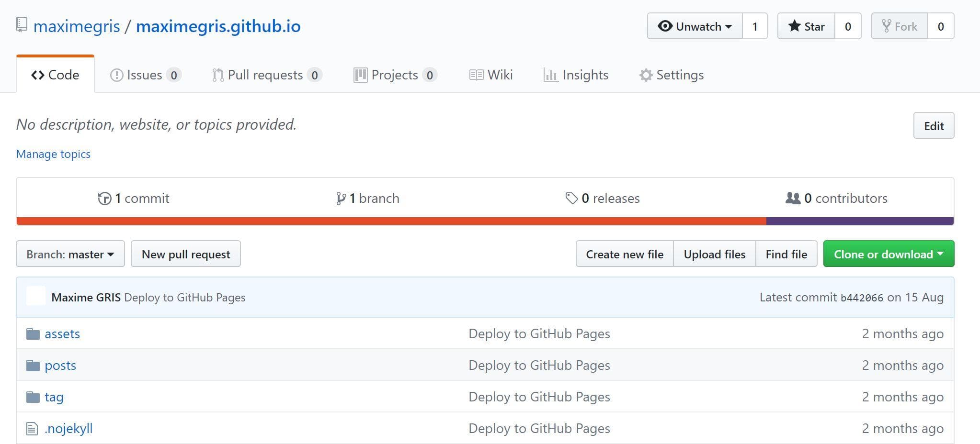The height and width of the screenshot is (444, 980).
Task: Click the folder icon next to tag
Action: click(x=33, y=397)
